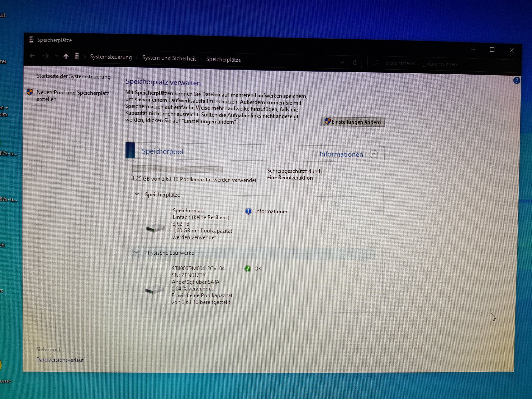The width and height of the screenshot is (532, 399).
Task: Collapse the Physische Laufwerke section
Action: pyautogui.click(x=136, y=252)
